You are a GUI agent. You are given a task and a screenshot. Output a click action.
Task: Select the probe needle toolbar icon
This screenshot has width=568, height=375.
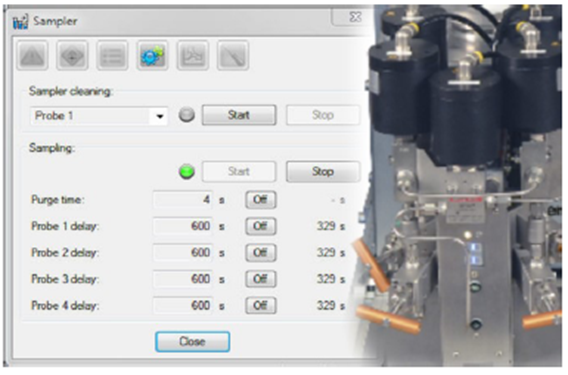click(233, 55)
